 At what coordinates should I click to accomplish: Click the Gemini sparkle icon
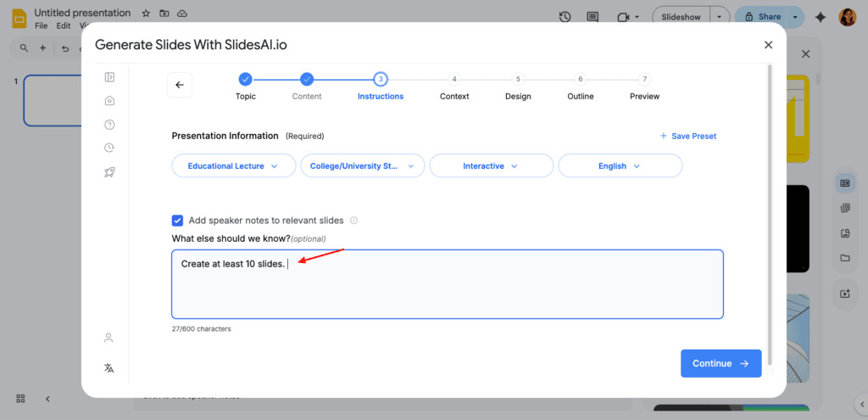click(821, 17)
